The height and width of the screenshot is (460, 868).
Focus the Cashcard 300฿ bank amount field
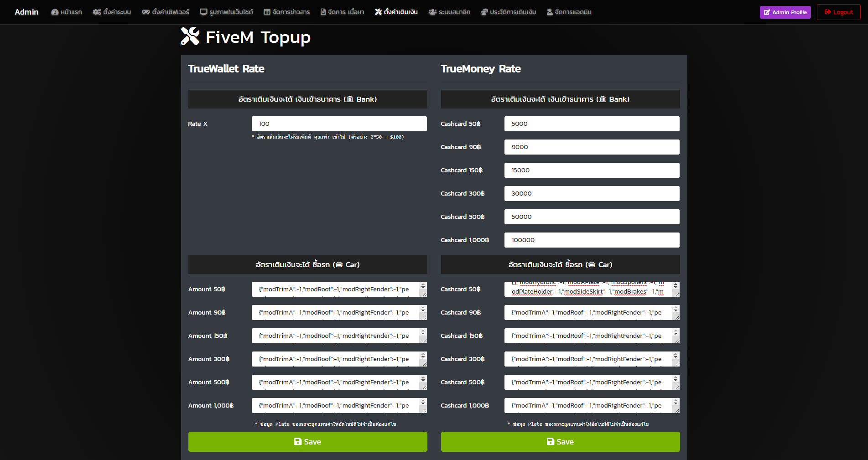(x=592, y=193)
